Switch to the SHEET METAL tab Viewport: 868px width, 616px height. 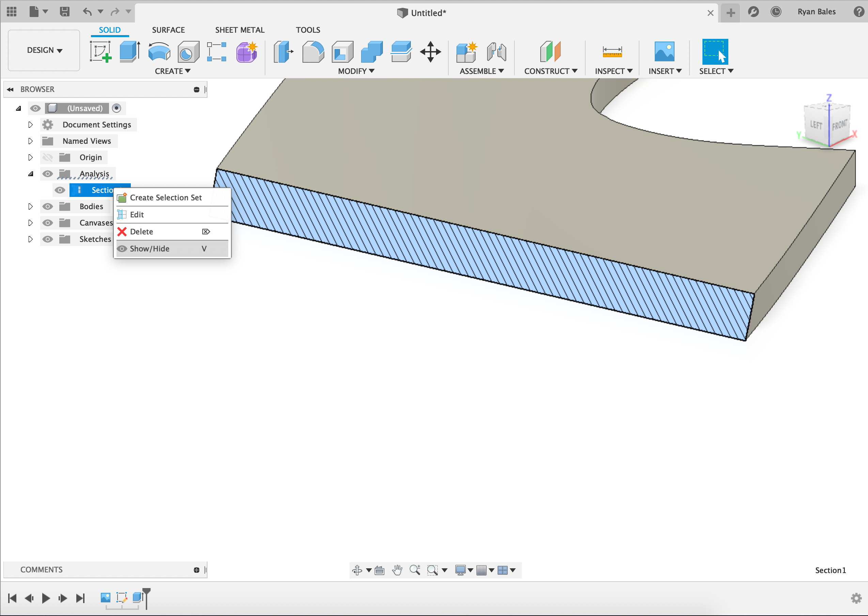[240, 30]
